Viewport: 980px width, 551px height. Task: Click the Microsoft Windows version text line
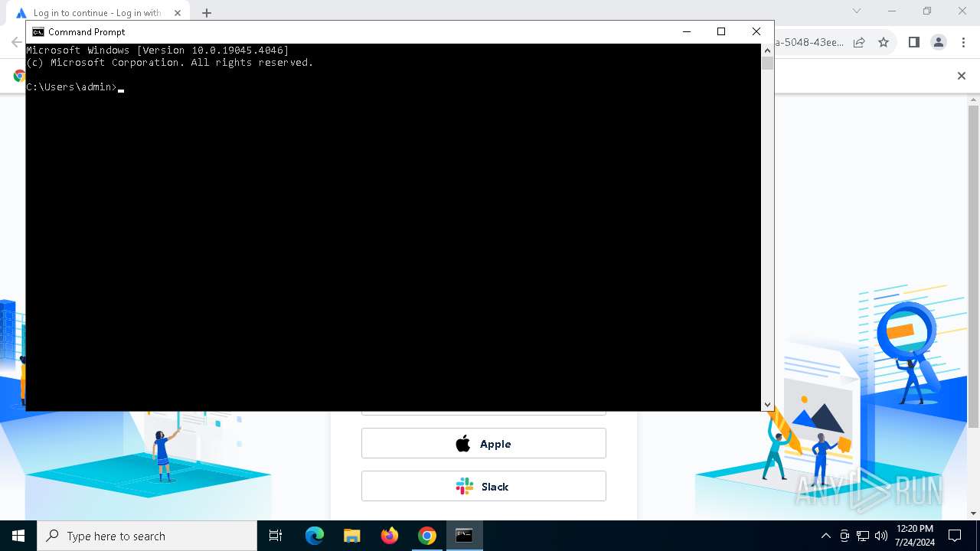(158, 51)
